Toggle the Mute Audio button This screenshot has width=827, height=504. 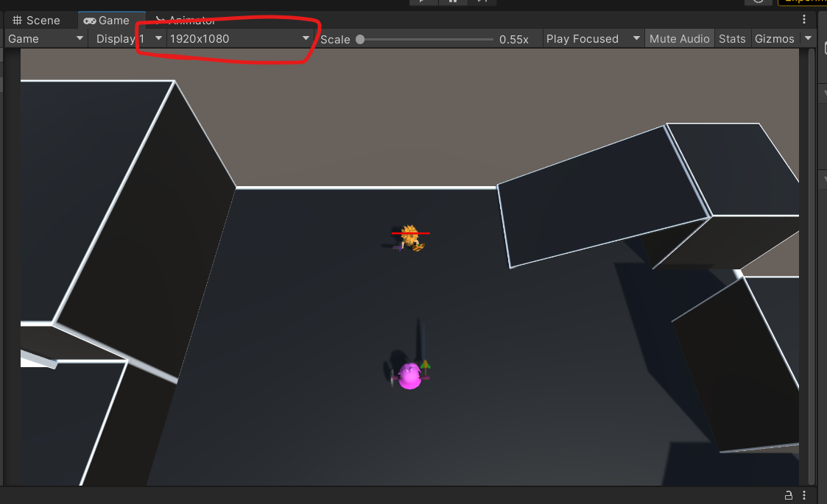click(x=679, y=39)
